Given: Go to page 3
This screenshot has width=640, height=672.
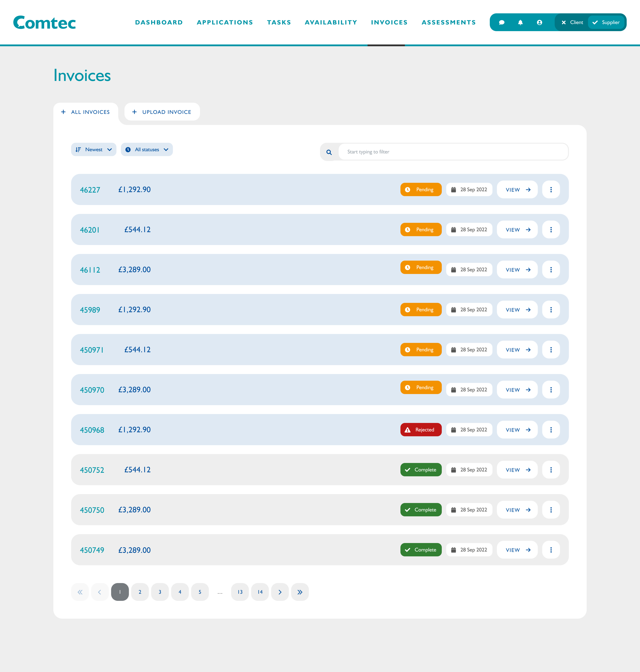Looking at the screenshot, I should pos(160,592).
